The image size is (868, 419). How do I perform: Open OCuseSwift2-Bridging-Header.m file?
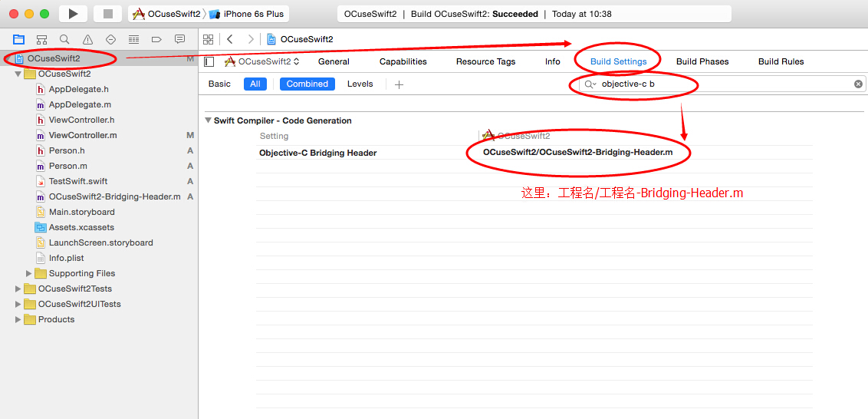click(114, 196)
